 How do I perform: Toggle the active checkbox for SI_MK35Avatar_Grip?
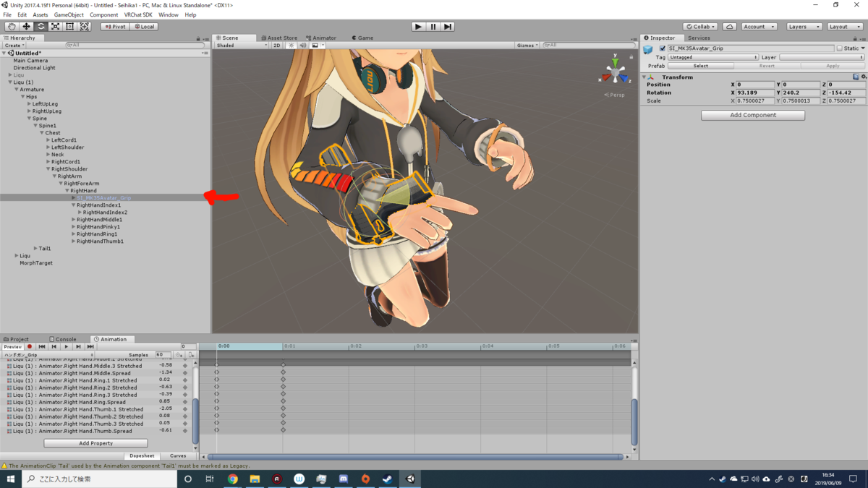(663, 48)
